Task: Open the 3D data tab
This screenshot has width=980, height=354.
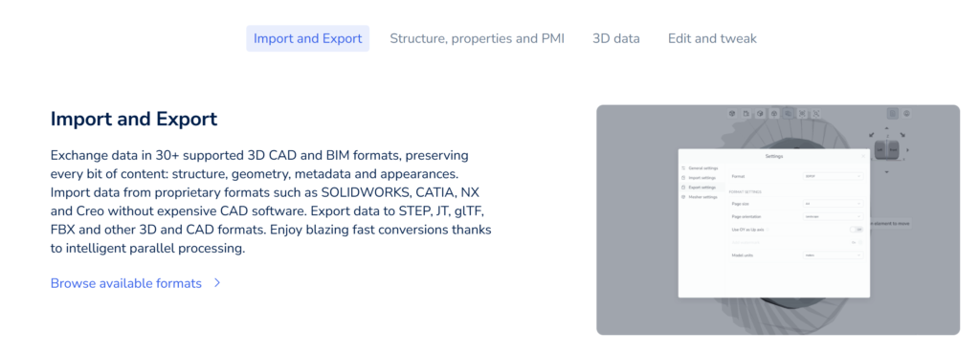Action: 616,38
